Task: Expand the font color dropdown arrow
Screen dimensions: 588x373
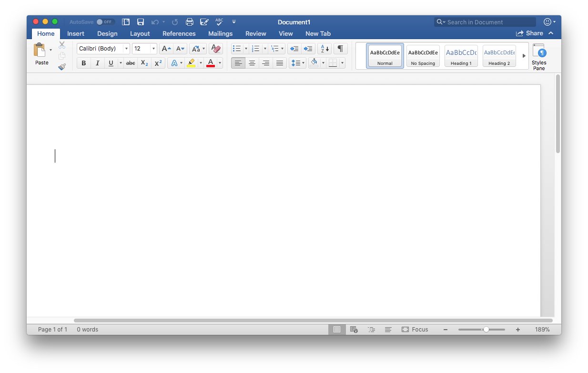Action: [x=219, y=62]
